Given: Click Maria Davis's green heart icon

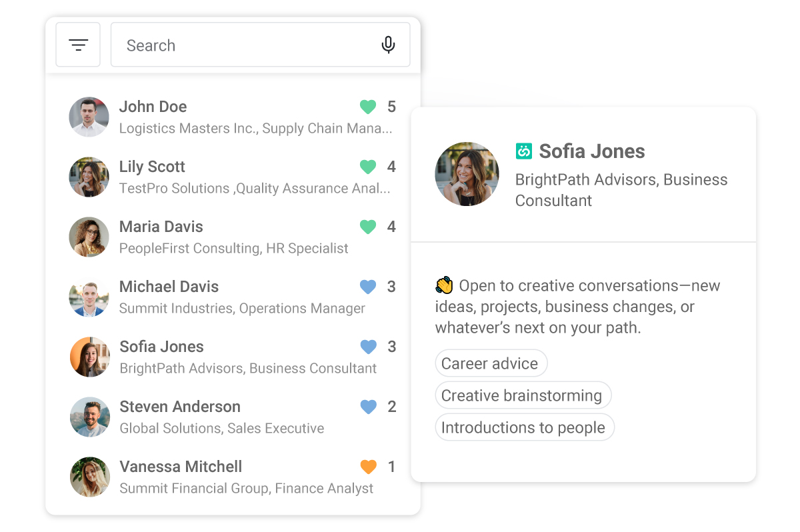Looking at the screenshot, I should click(368, 227).
